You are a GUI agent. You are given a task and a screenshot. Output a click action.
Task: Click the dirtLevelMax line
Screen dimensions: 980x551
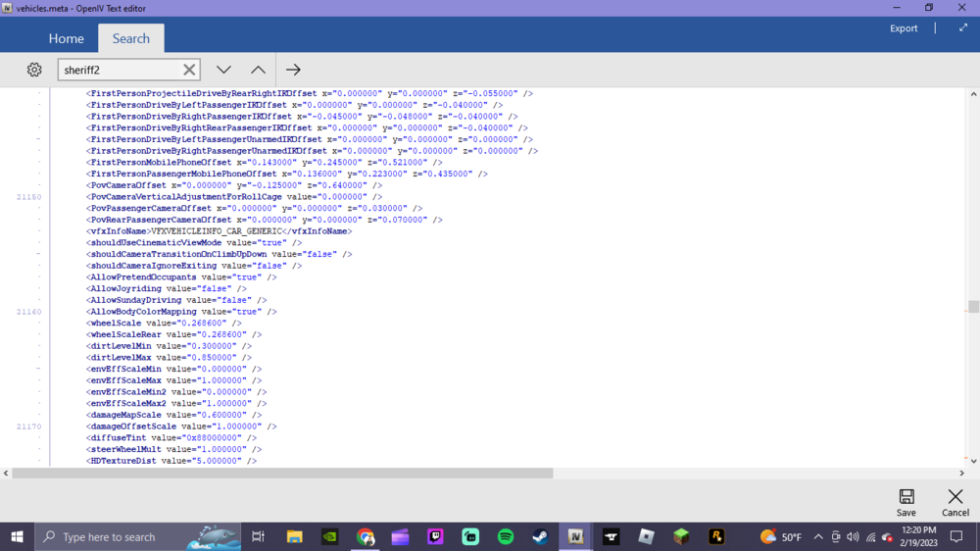coord(169,358)
